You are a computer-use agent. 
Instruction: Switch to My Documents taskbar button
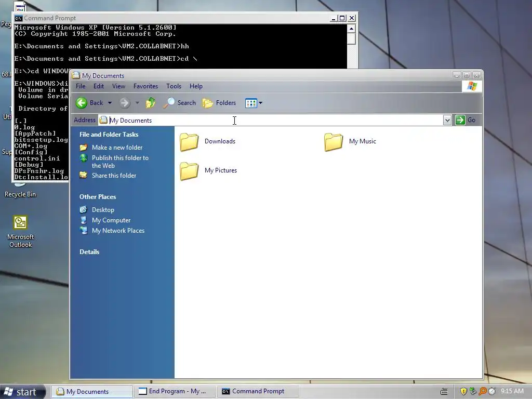point(91,392)
